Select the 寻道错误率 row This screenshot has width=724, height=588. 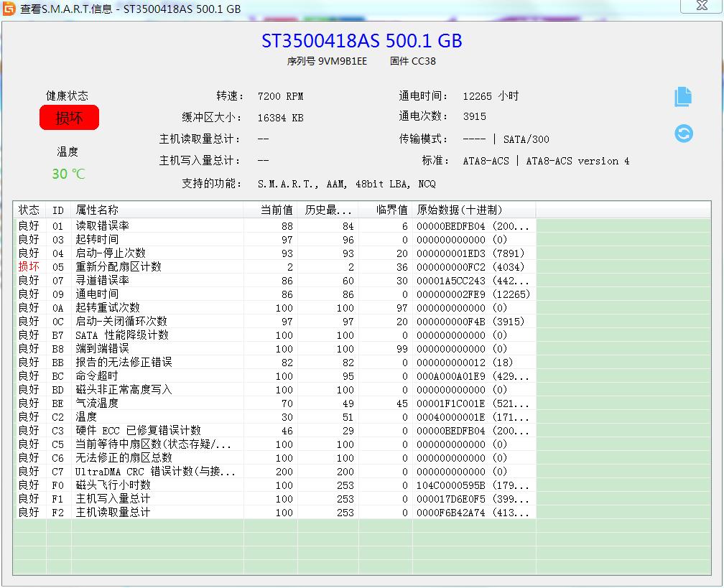pyautogui.click(x=274, y=281)
